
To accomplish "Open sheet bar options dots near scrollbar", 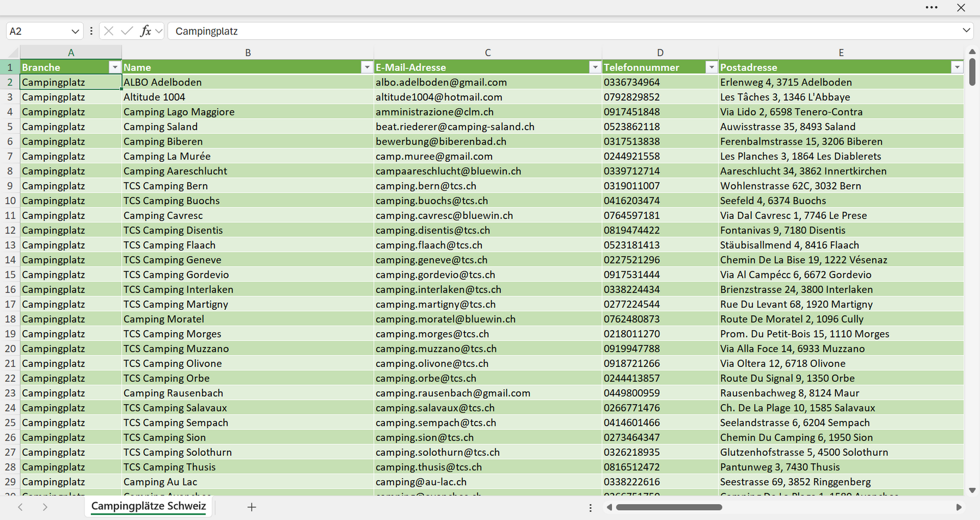I will point(590,507).
